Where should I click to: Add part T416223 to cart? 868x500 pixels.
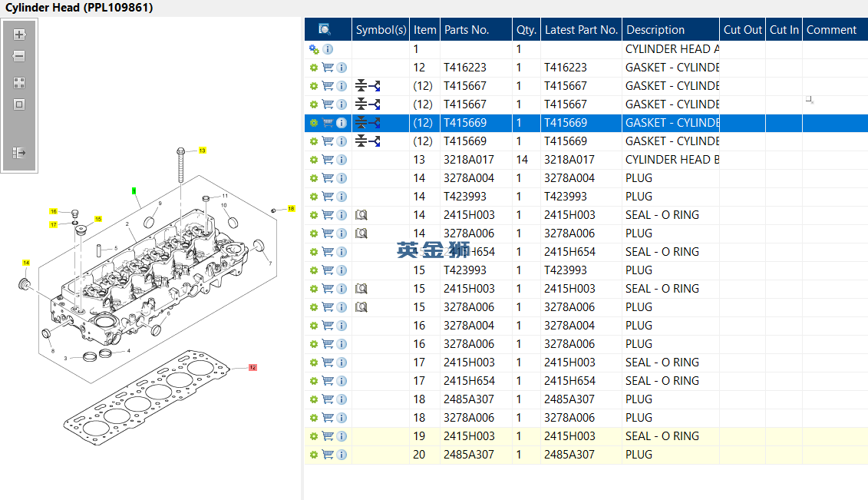point(328,68)
